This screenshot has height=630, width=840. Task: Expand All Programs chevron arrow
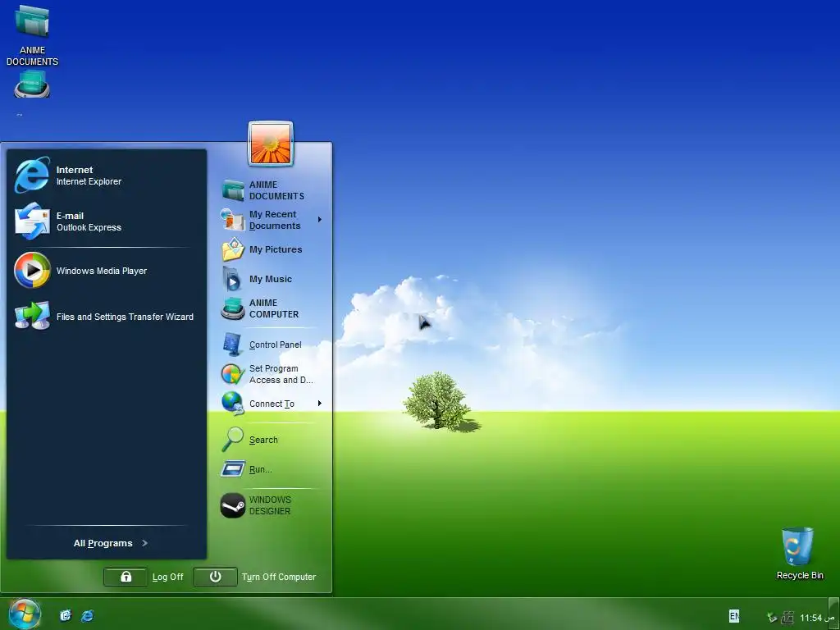pyautogui.click(x=144, y=543)
